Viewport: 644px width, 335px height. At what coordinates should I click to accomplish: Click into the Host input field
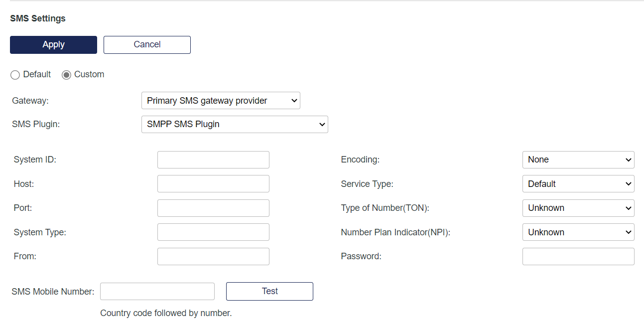coord(213,184)
